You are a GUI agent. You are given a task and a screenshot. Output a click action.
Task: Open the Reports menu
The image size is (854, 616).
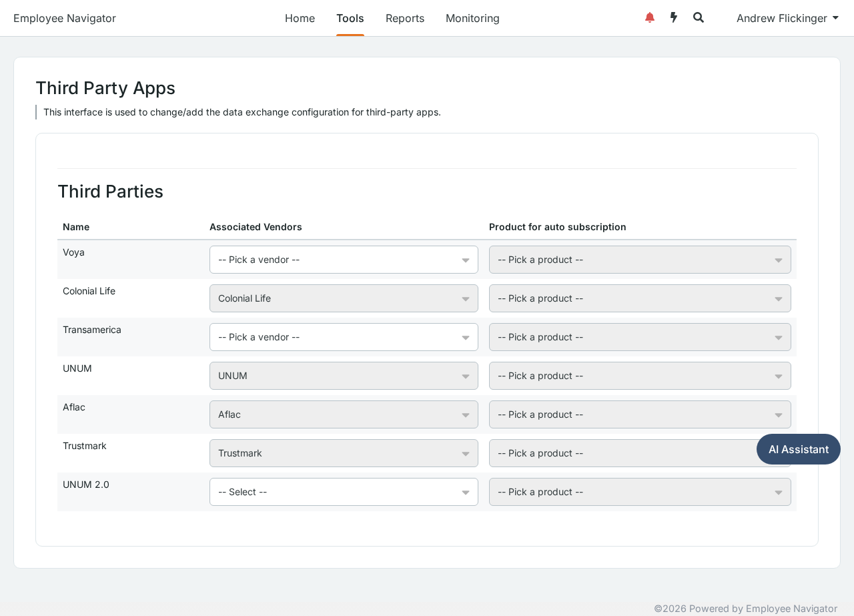point(405,18)
